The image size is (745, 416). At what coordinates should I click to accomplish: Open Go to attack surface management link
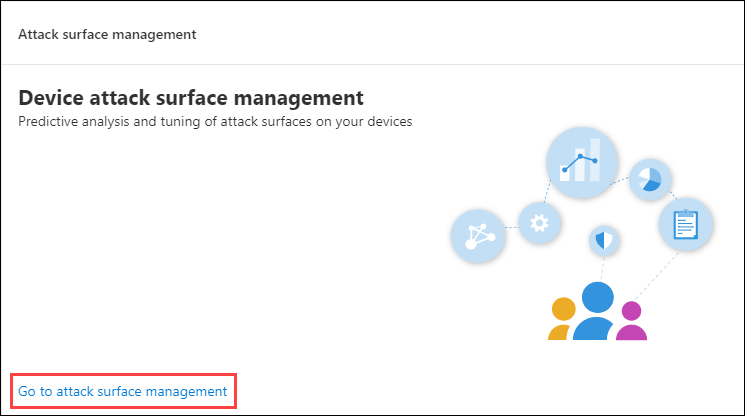coord(123,391)
